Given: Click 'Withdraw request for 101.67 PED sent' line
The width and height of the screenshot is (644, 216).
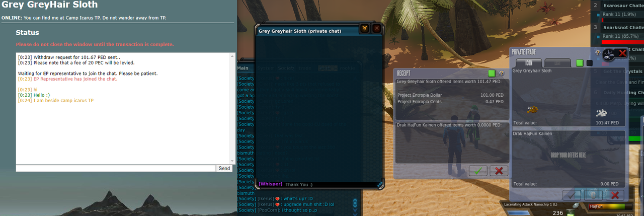Looking at the screenshot, I should (x=69, y=57).
